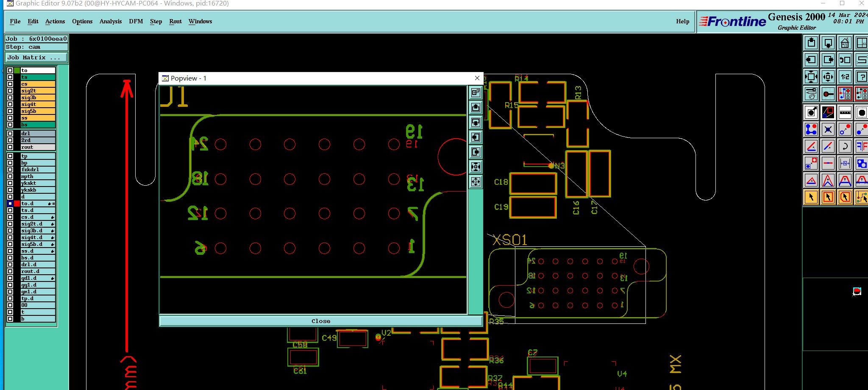Click the blue circle to red dot move icon
The image size is (868, 390).
click(x=845, y=129)
